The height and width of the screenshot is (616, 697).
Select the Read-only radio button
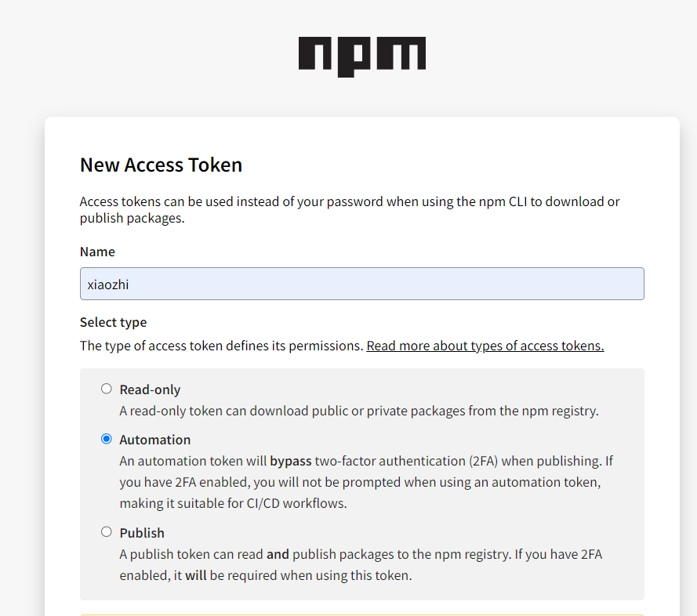(107, 389)
